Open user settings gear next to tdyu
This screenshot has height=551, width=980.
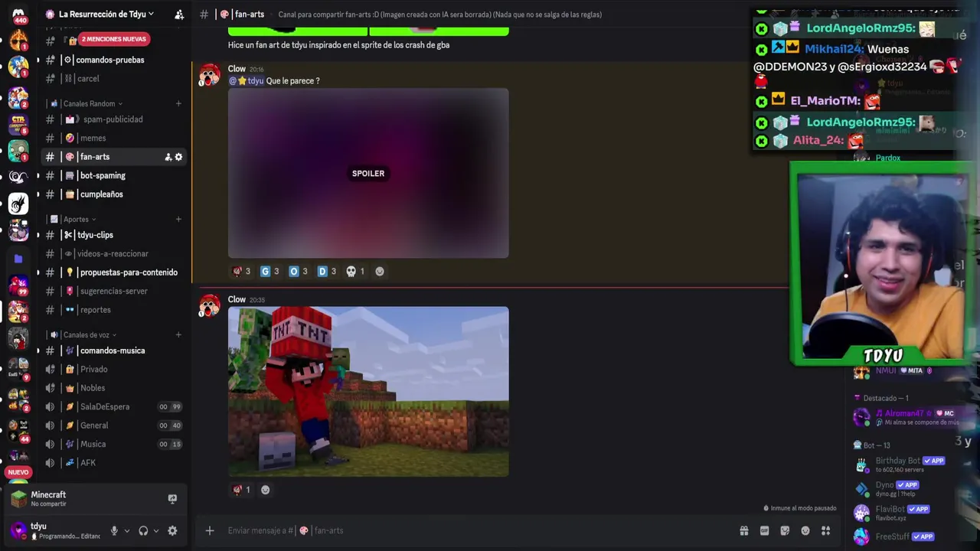[x=172, y=530]
